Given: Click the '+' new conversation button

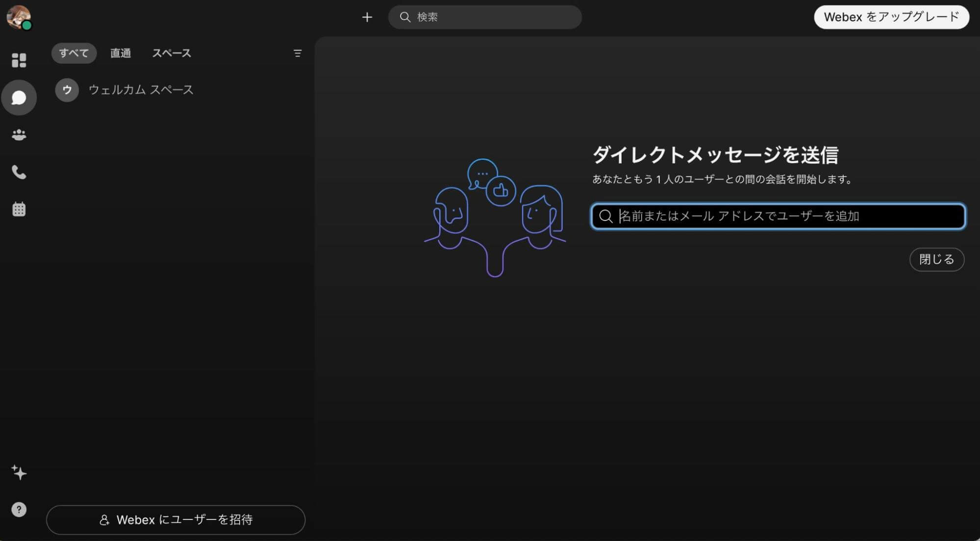Looking at the screenshot, I should [367, 17].
